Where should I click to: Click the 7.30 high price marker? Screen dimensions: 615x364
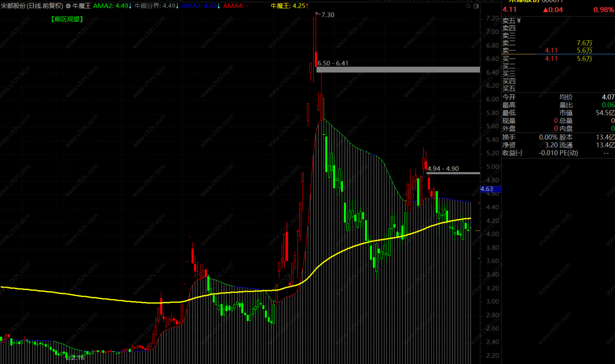tap(328, 15)
